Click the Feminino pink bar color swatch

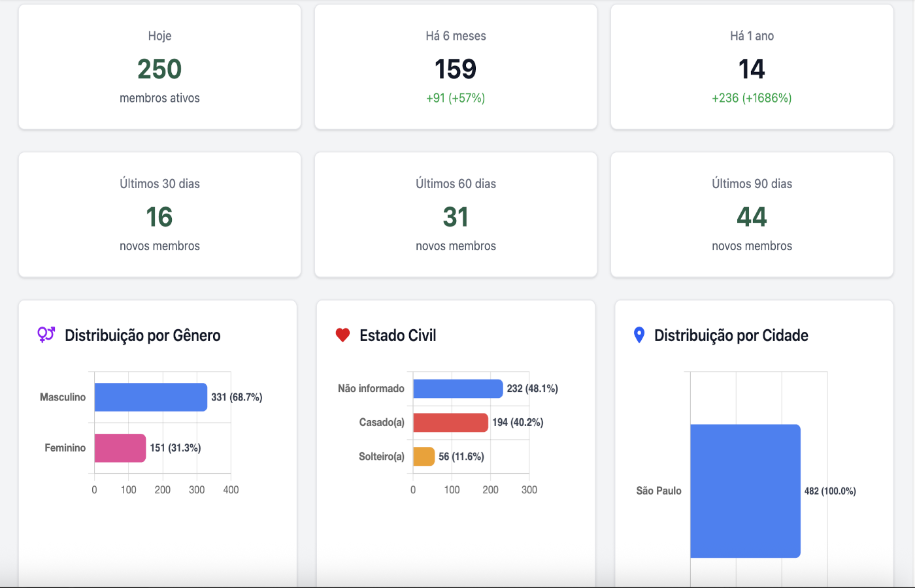click(120, 448)
